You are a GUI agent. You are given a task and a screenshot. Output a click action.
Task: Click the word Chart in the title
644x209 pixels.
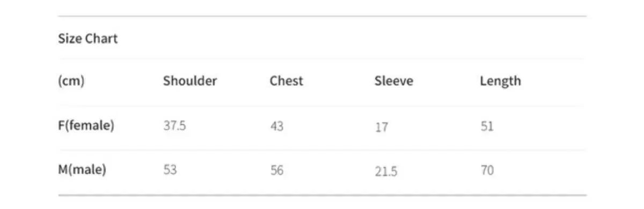(x=101, y=39)
